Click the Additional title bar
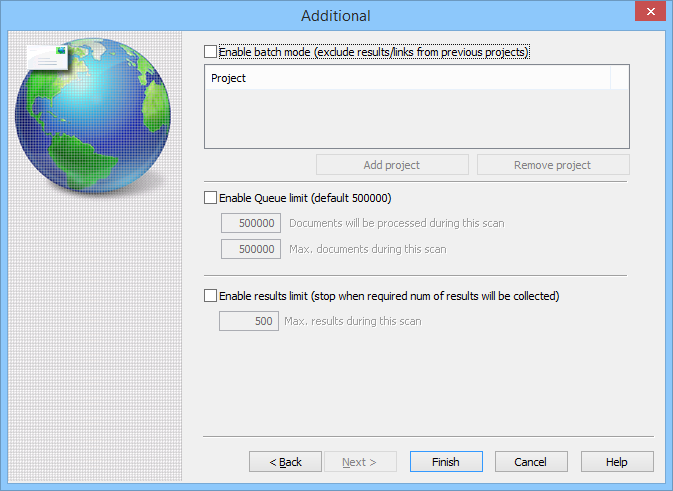673x491 pixels. [x=336, y=15]
